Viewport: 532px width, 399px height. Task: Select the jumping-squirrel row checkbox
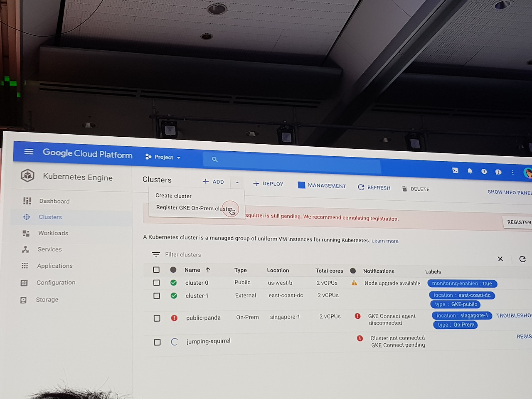coord(157,342)
